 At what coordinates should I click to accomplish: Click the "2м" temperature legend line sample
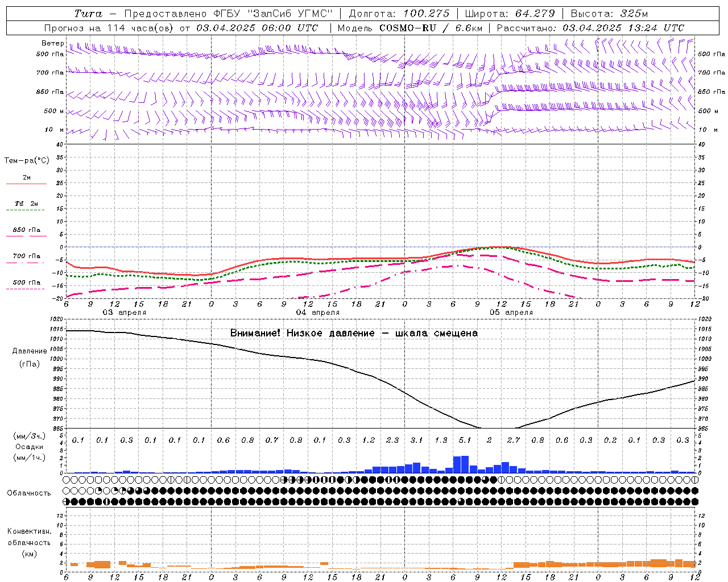pos(26,184)
